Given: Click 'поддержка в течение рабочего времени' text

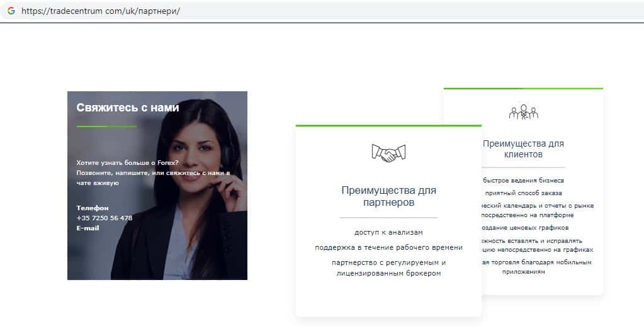Looking at the screenshot, I should (388, 248).
